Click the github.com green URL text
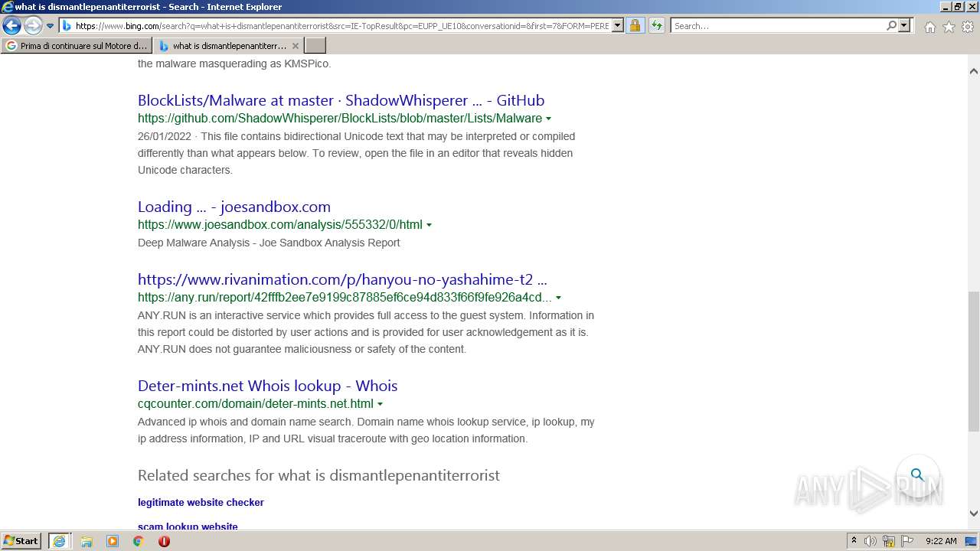This screenshot has height=551, width=980. click(x=340, y=119)
